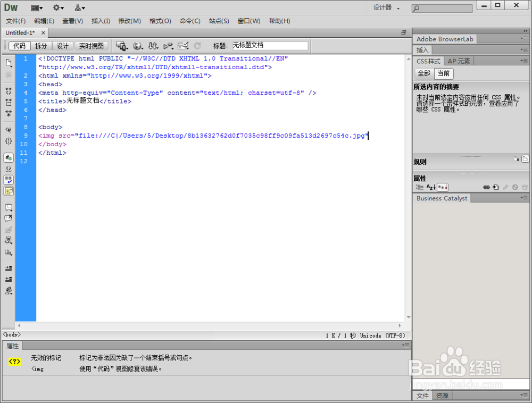Click the New CSS Rule icon

click(496, 187)
